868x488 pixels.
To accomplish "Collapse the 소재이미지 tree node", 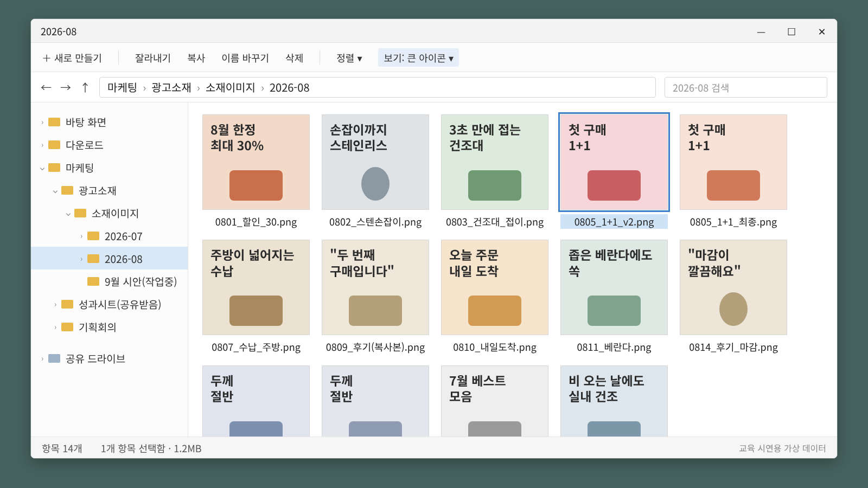I will click(x=68, y=214).
